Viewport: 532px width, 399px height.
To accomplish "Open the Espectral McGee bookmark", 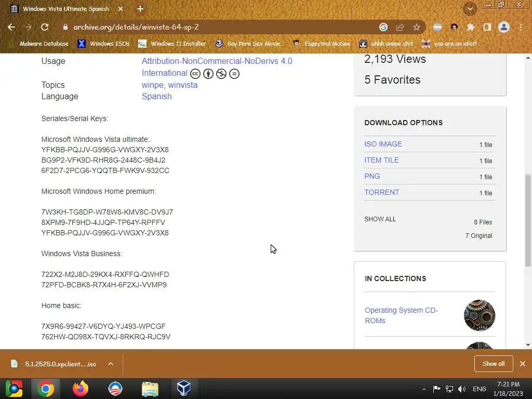I will [x=322, y=44].
